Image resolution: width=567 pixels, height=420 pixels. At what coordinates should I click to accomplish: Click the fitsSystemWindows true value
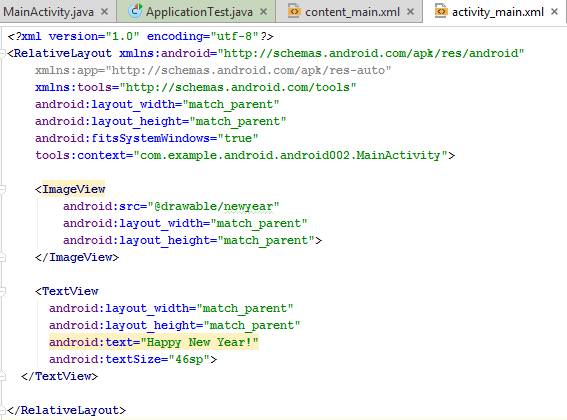pos(238,138)
